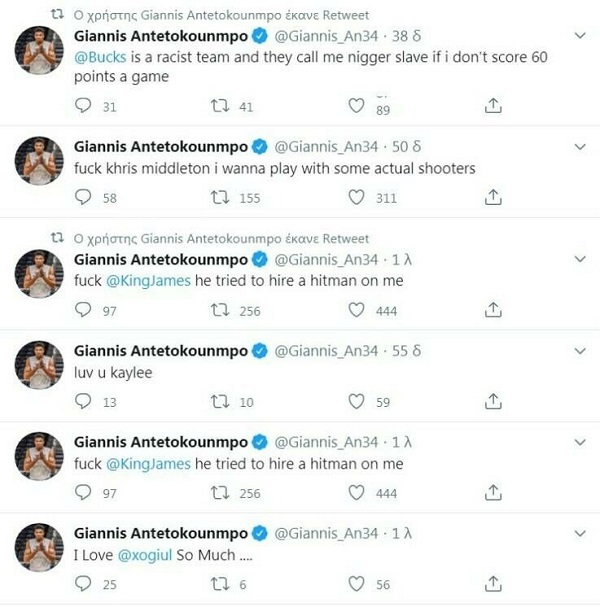Viewport: 600px width, 607px height.
Task: Heart the tweet with 56 likes
Action: click(356, 584)
